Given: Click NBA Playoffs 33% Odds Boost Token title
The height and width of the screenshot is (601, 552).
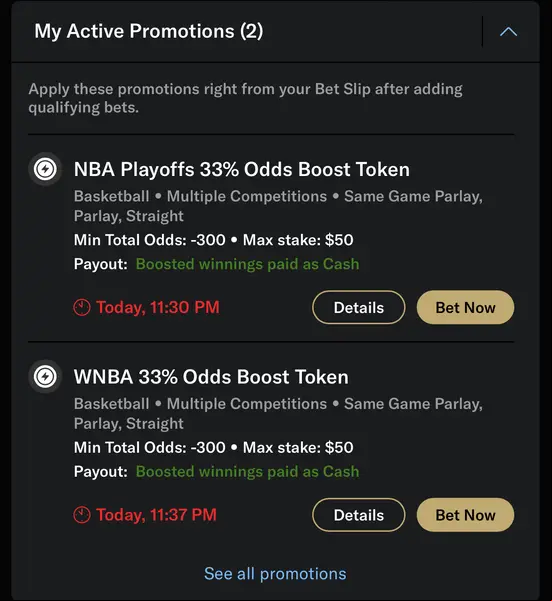Looking at the screenshot, I should 242,169.
